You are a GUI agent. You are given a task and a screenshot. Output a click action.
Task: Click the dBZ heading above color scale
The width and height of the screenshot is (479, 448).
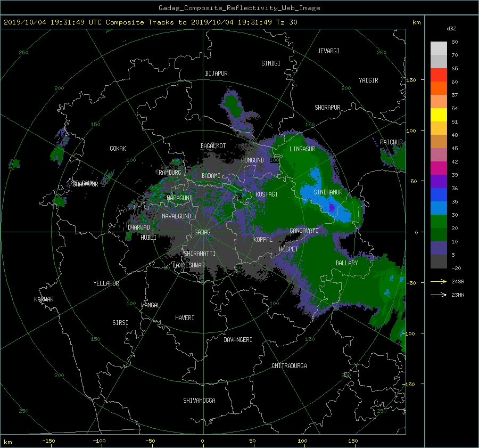tap(451, 29)
